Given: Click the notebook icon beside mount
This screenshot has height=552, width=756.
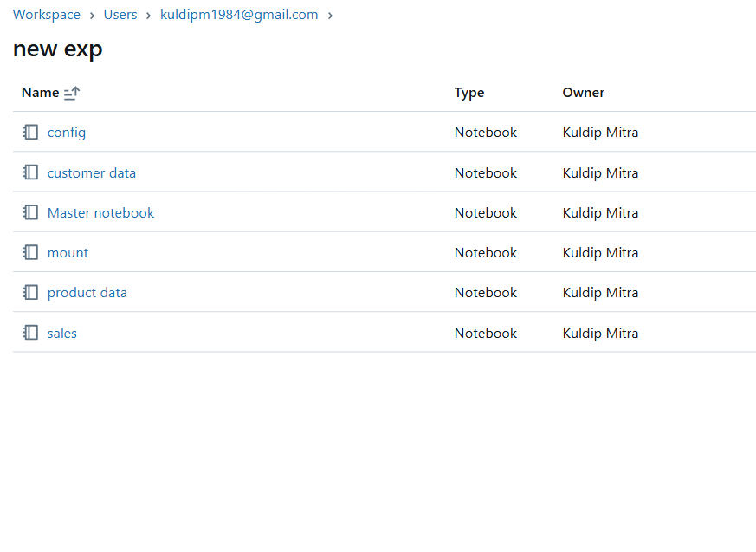Looking at the screenshot, I should pos(30,252).
